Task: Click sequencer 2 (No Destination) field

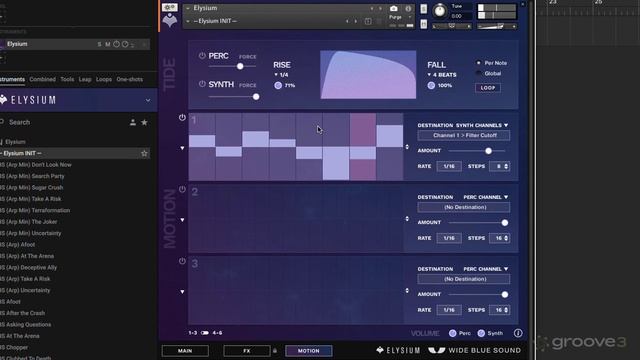Action: (x=464, y=207)
